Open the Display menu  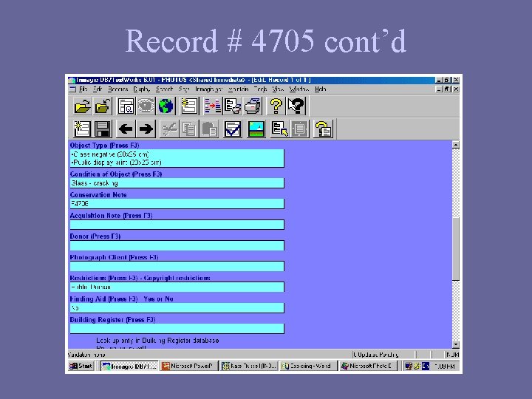pyautogui.click(x=141, y=89)
